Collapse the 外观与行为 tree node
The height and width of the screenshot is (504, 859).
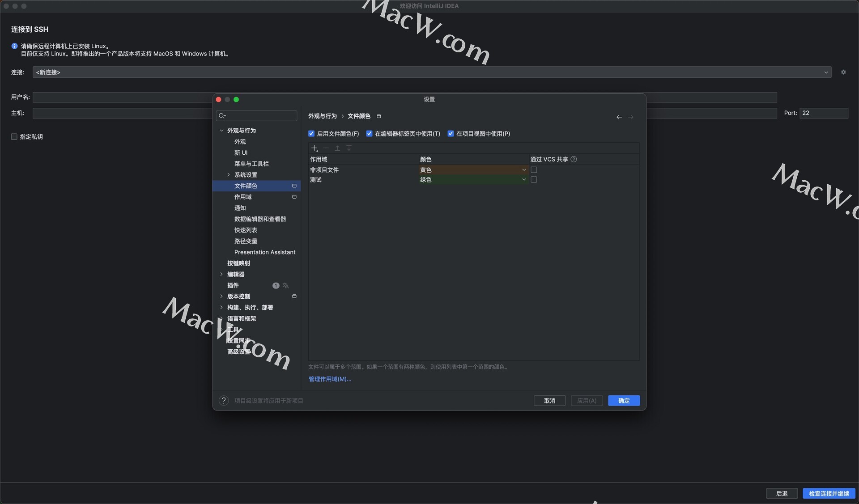[x=221, y=131]
